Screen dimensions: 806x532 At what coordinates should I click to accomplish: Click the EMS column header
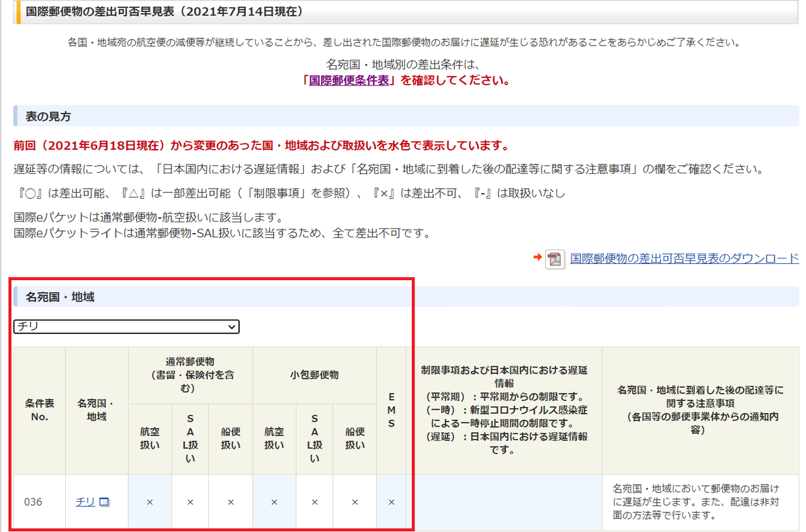click(x=392, y=410)
